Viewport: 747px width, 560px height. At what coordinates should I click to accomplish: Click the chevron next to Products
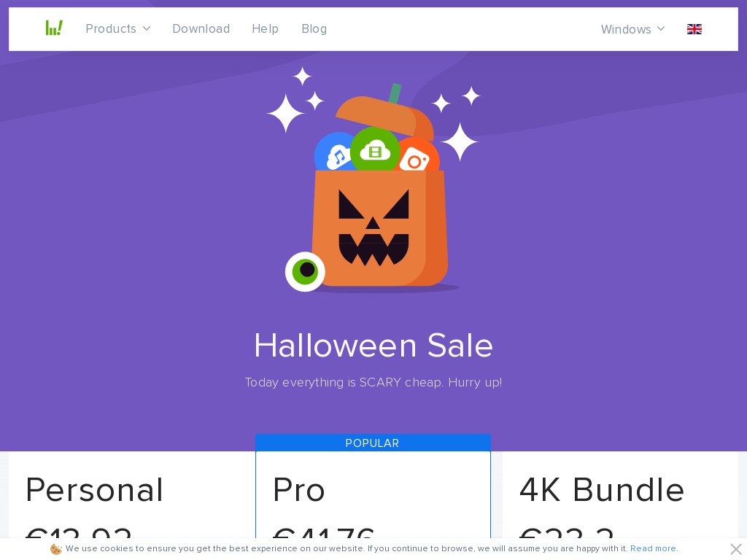[147, 28]
